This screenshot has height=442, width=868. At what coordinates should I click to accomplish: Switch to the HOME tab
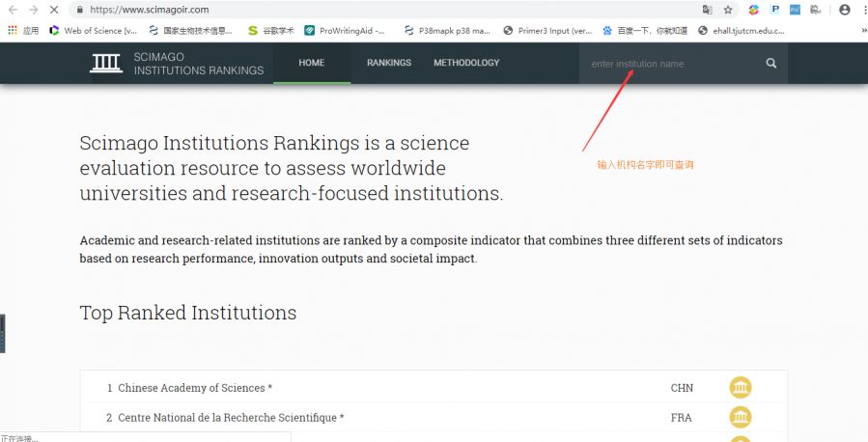click(x=312, y=63)
